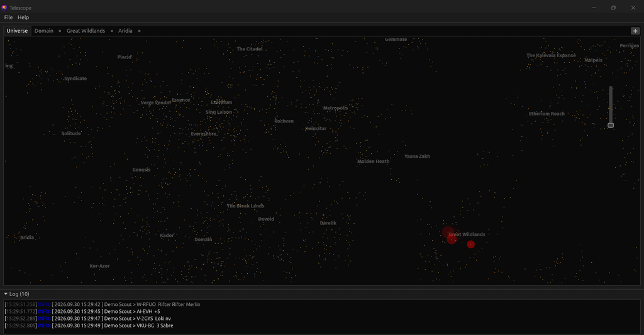The width and height of the screenshot is (644, 335).
Task: Select the Essence region label
Action: (x=180, y=100)
